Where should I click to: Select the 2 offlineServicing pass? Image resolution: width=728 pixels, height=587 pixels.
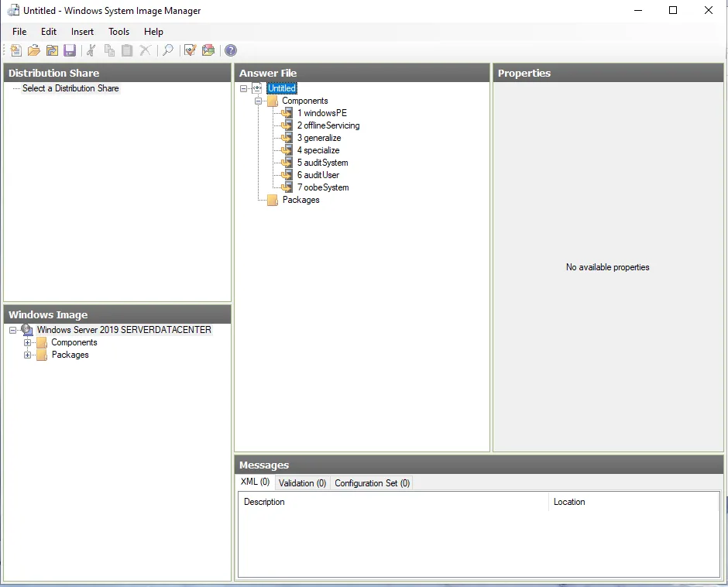pyautogui.click(x=328, y=125)
